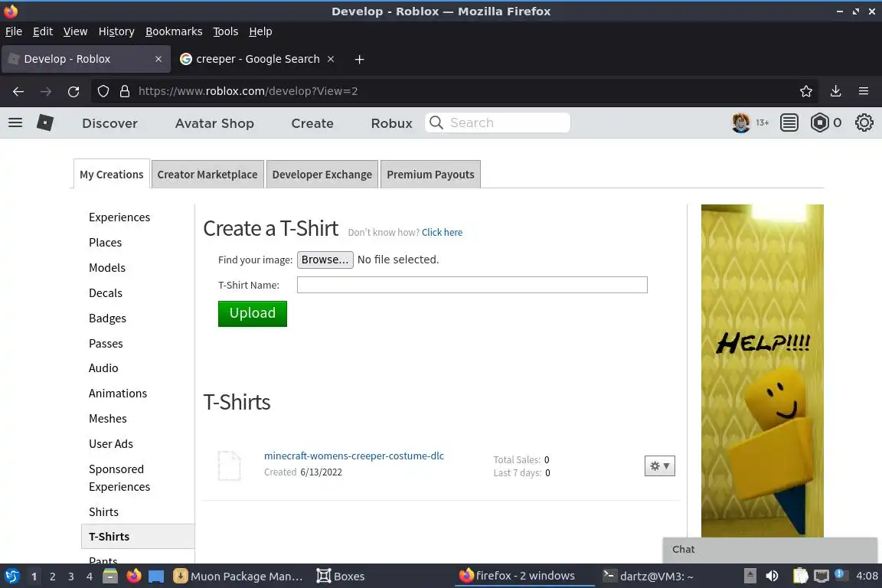Viewport: 882px width, 588px height.
Task: Select the My Creations tab
Action: tap(111, 175)
